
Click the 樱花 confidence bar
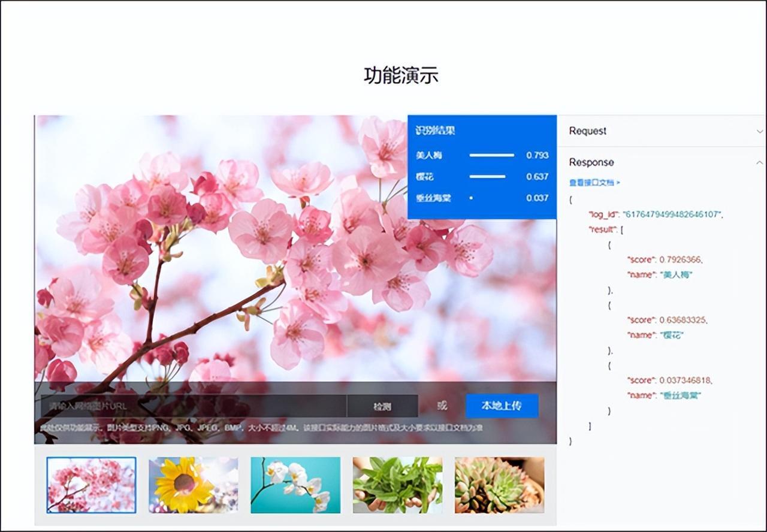(487, 177)
